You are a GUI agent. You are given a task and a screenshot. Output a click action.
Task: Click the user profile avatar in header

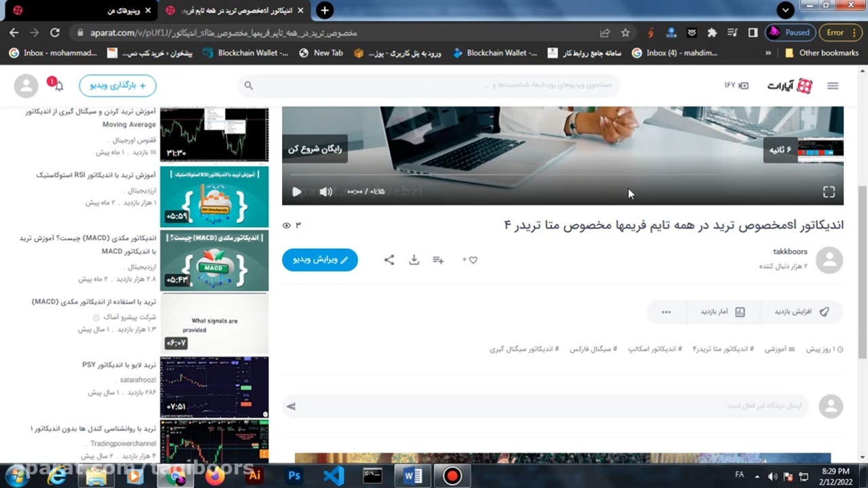(26, 86)
